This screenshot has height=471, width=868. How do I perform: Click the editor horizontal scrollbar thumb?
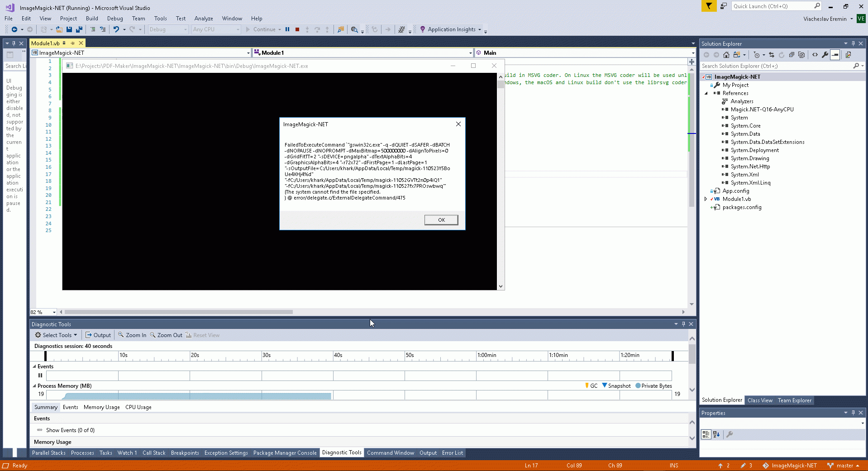pyautogui.click(x=179, y=312)
